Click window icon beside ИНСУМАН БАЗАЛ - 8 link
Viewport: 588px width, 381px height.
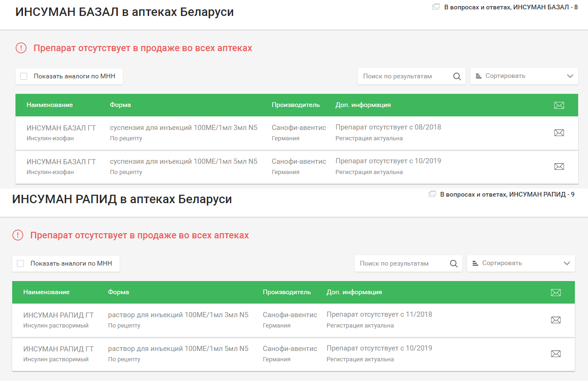(x=436, y=7)
